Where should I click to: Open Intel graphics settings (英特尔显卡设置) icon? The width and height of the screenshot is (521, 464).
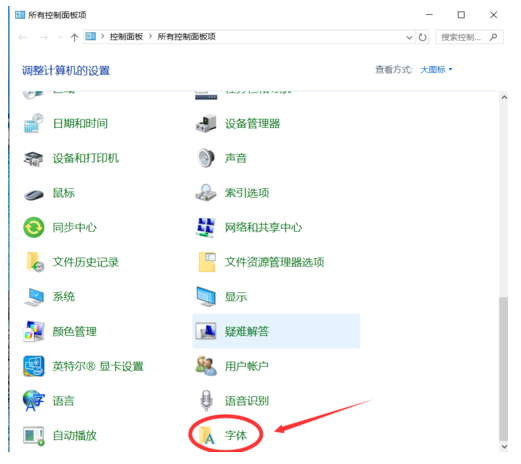point(34,366)
